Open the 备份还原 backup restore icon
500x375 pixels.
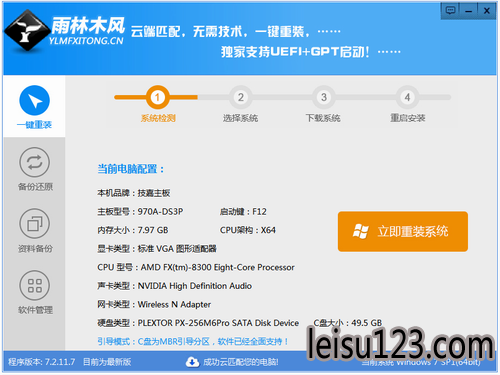pos(35,162)
